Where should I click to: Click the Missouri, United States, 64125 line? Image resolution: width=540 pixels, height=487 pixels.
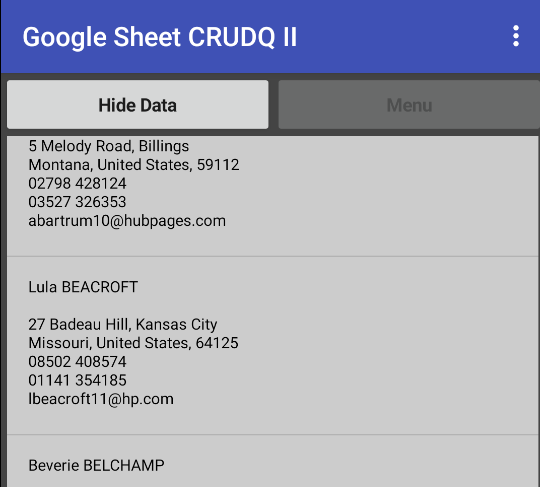(133, 343)
